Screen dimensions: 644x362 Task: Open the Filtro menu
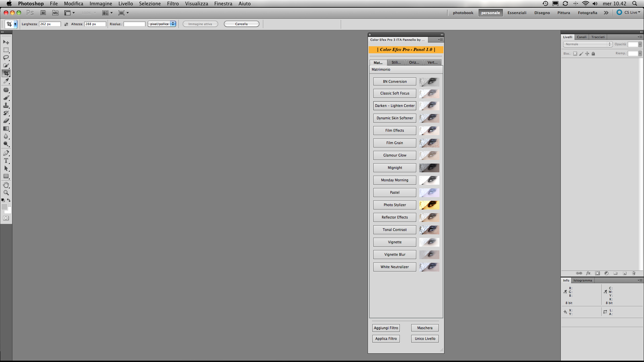pos(173,4)
